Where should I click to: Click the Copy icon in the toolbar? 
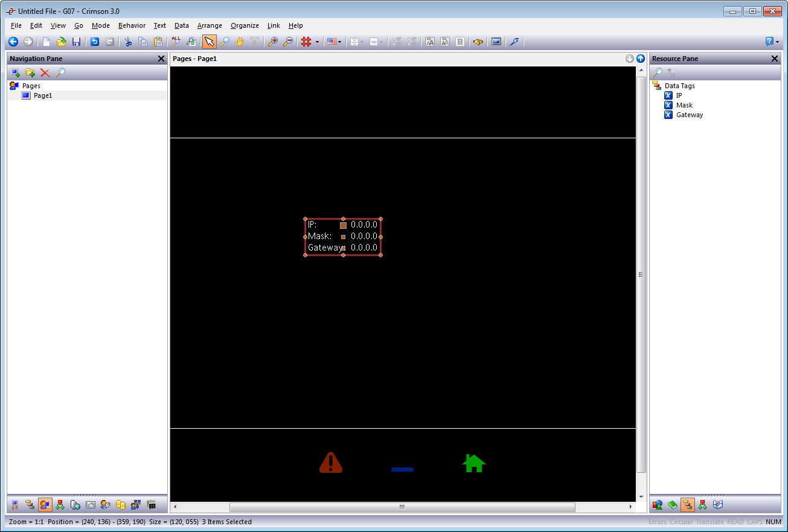143,42
